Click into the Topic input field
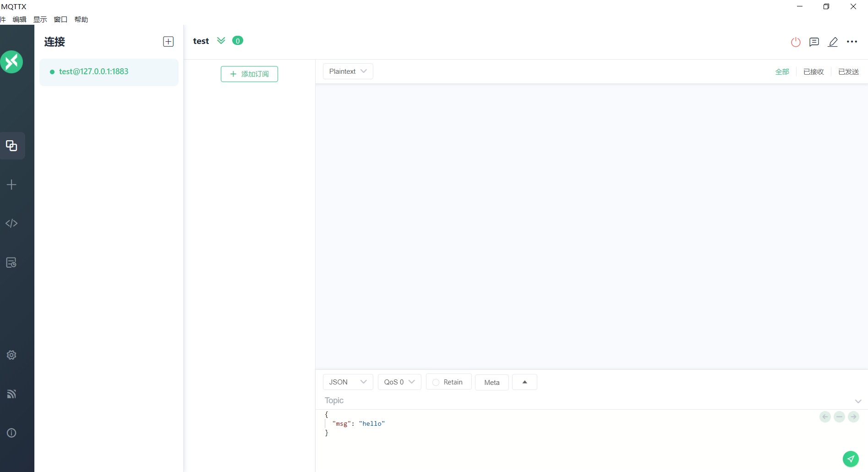 [x=586, y=401]
